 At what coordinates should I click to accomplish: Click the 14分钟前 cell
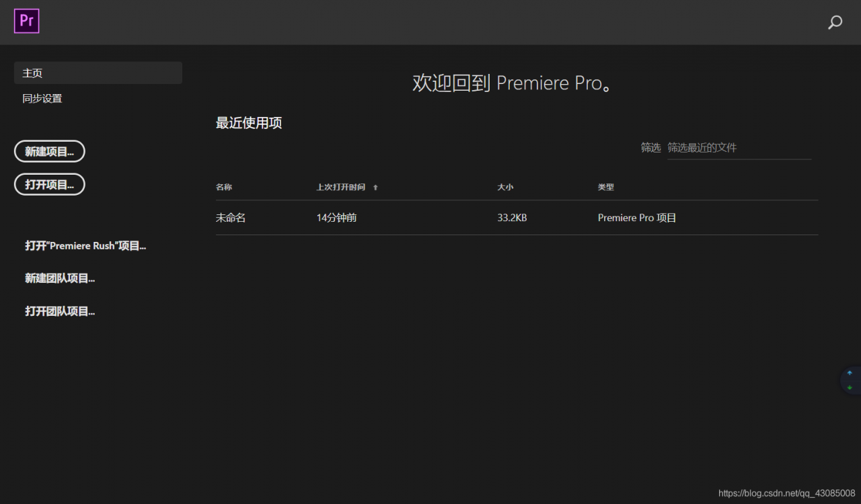[x=336, y=218]
